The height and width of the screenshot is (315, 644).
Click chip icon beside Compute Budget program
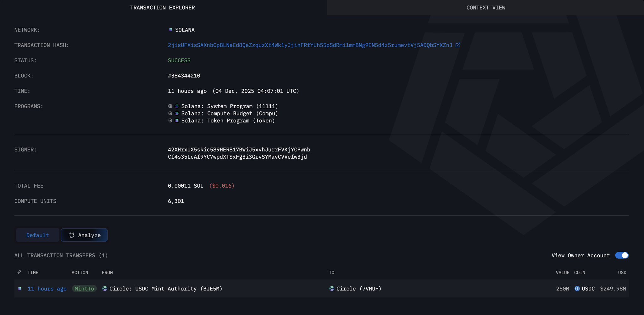click(170, 113)
